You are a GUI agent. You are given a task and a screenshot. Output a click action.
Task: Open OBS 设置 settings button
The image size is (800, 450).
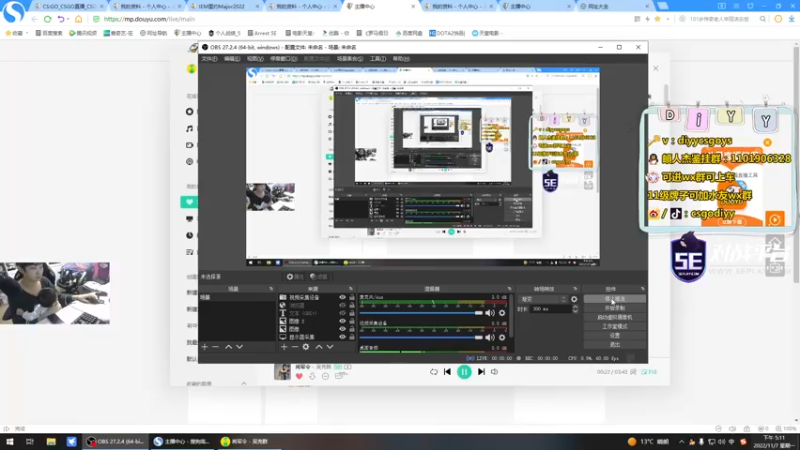pos(614,336)
